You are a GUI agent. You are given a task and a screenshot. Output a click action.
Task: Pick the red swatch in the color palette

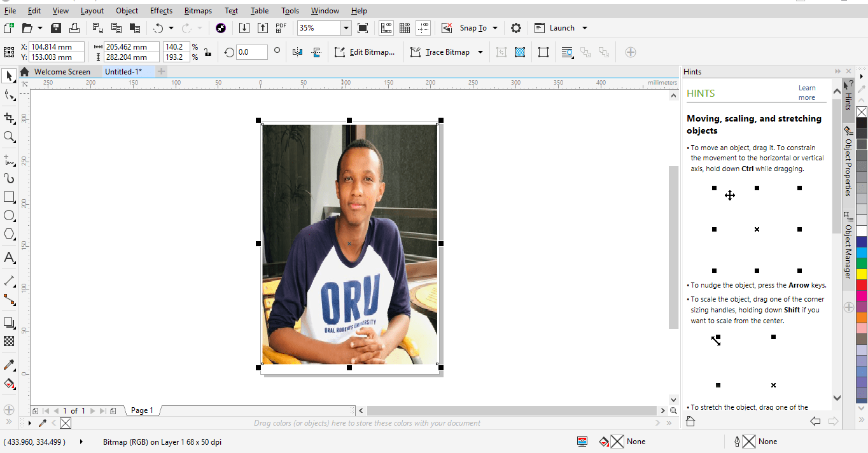point(862,284)
